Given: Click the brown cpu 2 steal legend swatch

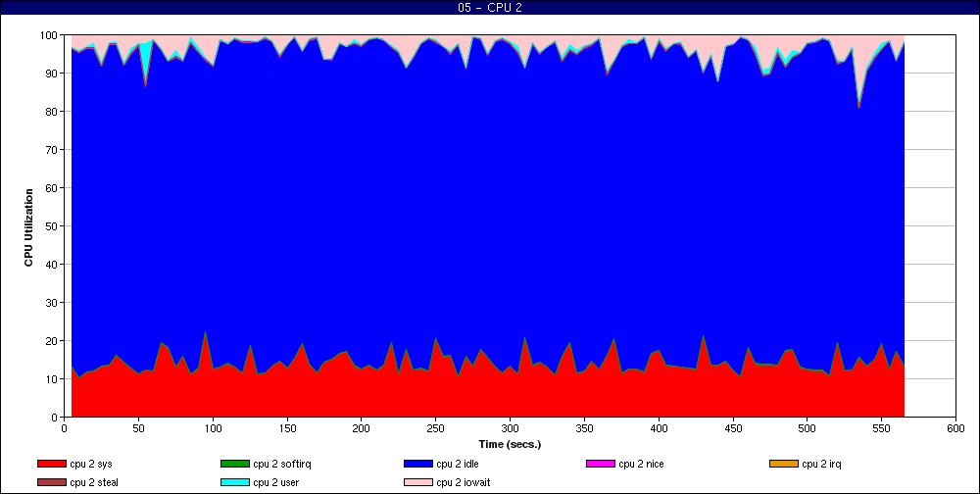Looking at the screenshot, I should pyautogui.click(x=52, y=483).
